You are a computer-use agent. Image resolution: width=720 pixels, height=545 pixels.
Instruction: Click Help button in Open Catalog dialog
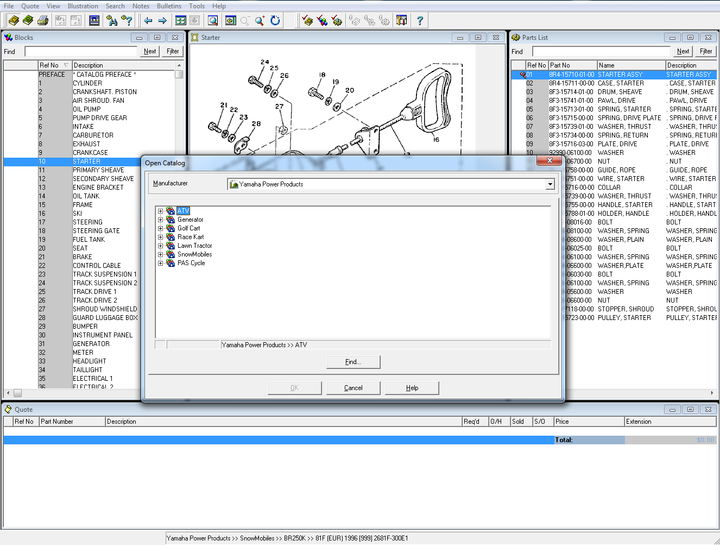pos(412,388)
